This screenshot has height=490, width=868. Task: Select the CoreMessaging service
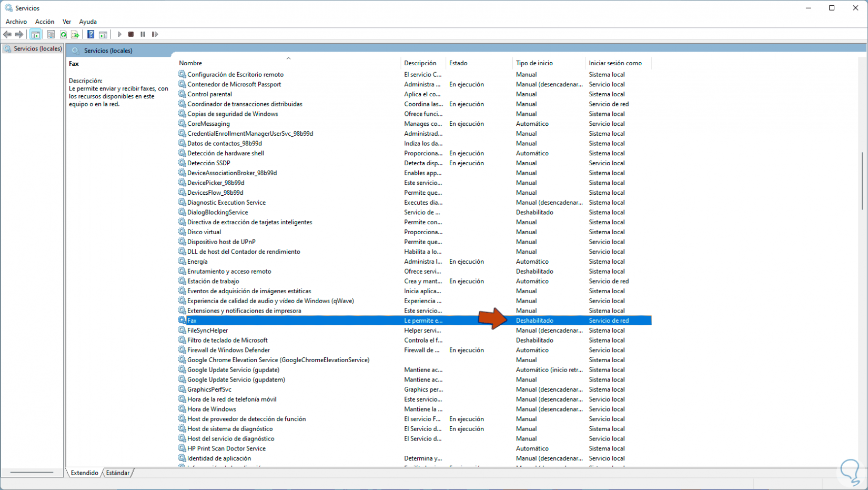[x=415, y=124]
